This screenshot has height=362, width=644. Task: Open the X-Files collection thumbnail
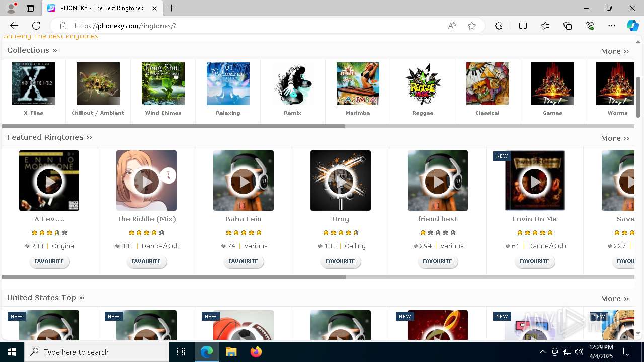[x=33, y=83]
